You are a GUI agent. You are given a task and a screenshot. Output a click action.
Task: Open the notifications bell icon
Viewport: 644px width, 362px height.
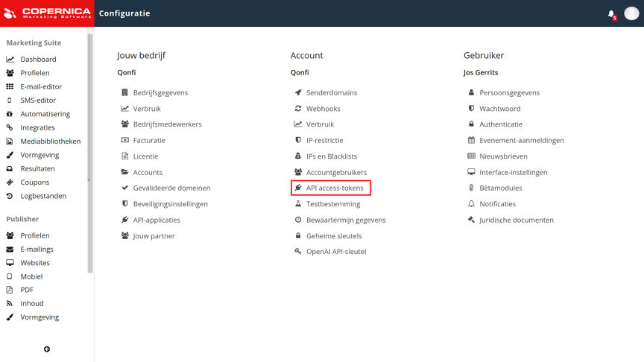point(611,14)
